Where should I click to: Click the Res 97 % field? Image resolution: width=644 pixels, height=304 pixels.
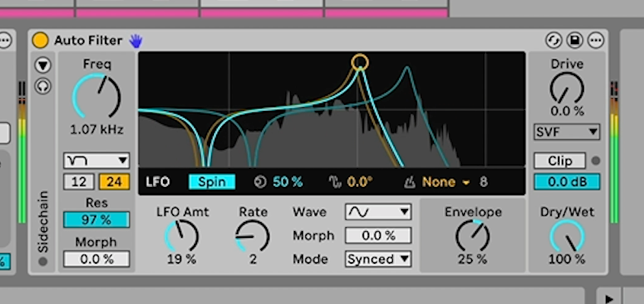[97, 220]
